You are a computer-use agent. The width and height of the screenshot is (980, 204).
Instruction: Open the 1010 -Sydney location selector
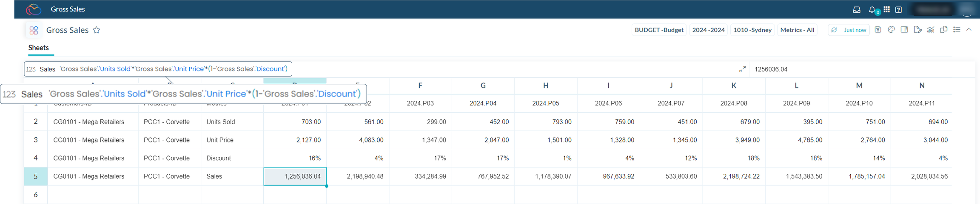(x=752, y=30)
